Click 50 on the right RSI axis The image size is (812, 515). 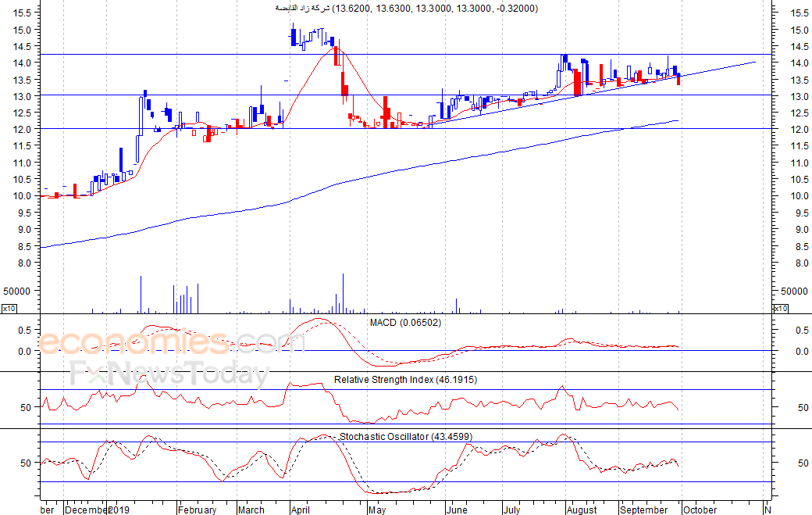803,408
